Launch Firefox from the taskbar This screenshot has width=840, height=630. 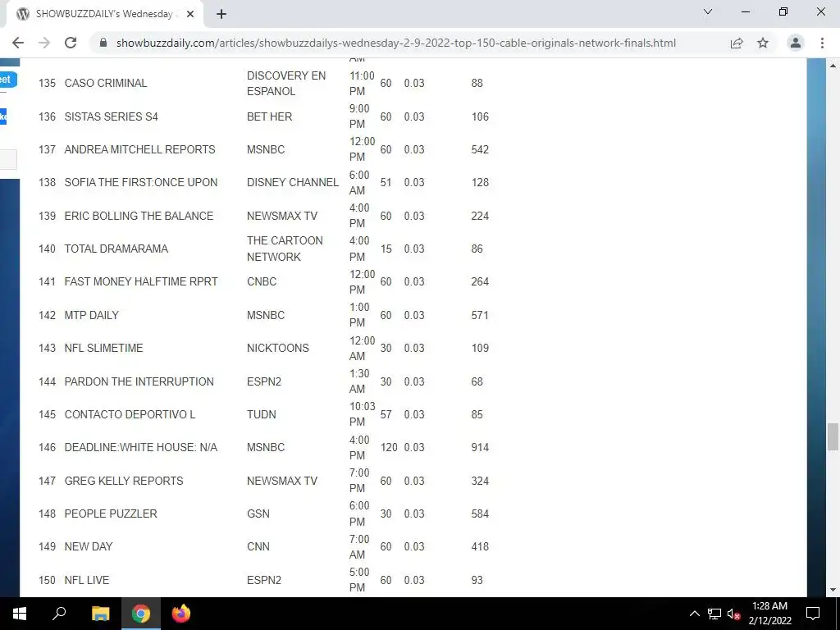click(181, 614)
